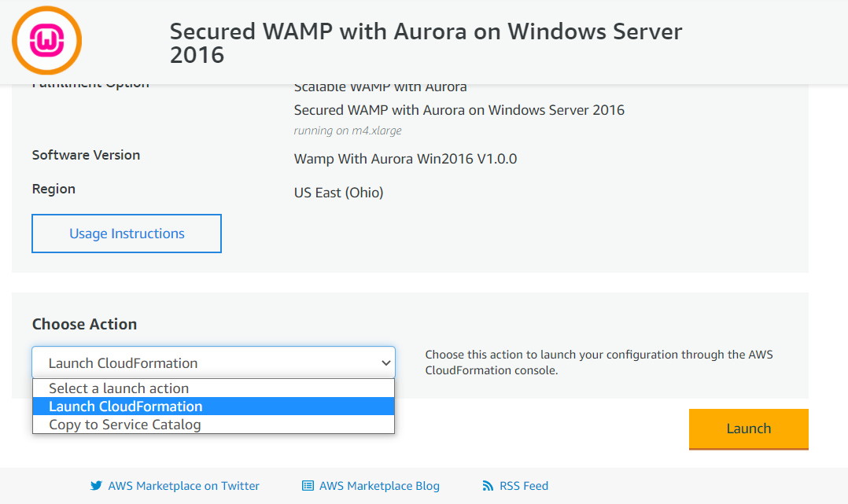Click the US East (Ohio) region value
Image resolution: width=848 pixels, height=504 pixels.
pos(338,193)
